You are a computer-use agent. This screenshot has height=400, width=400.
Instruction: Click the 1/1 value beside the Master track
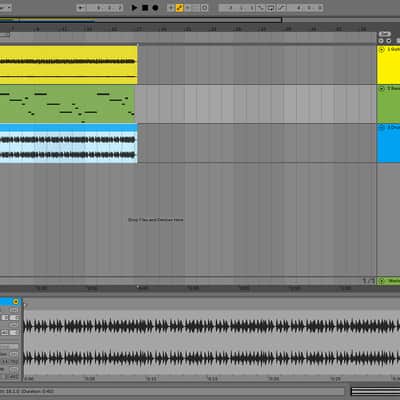(369, 281)
